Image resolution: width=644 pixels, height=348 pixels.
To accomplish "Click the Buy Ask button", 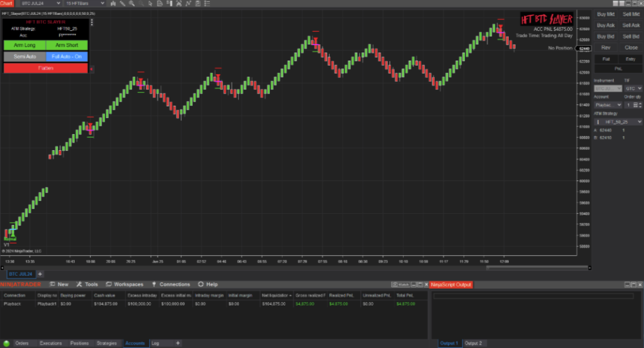I will tap(606, 26).
